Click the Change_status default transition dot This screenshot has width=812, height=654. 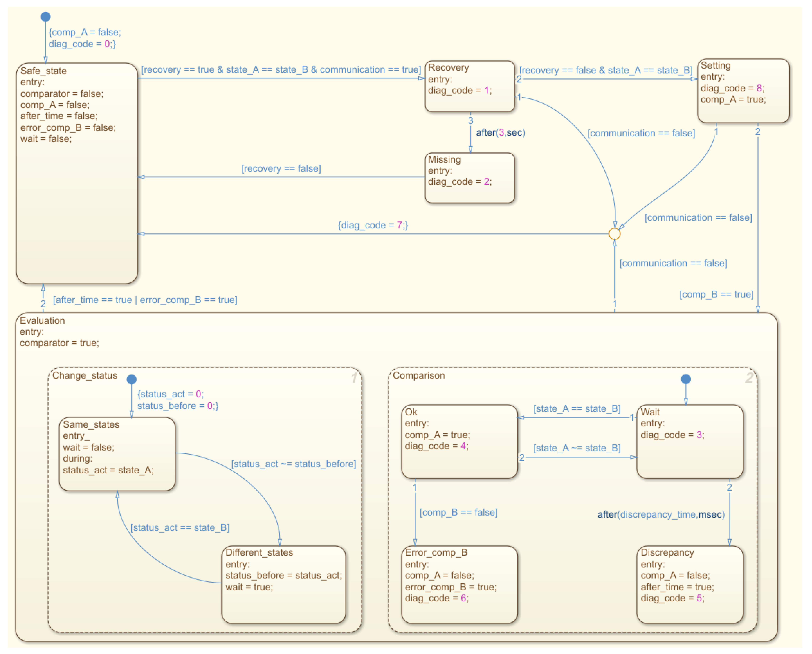[131, 379]
